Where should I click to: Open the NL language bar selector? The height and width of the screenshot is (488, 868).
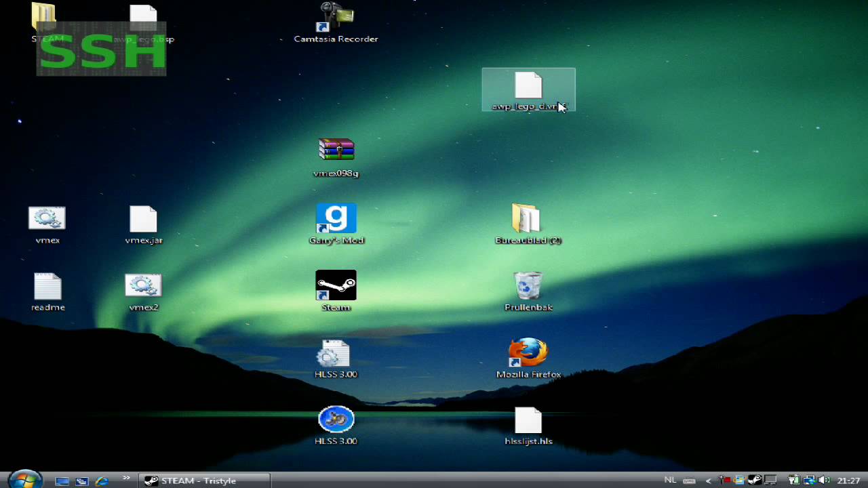(671, 480)
